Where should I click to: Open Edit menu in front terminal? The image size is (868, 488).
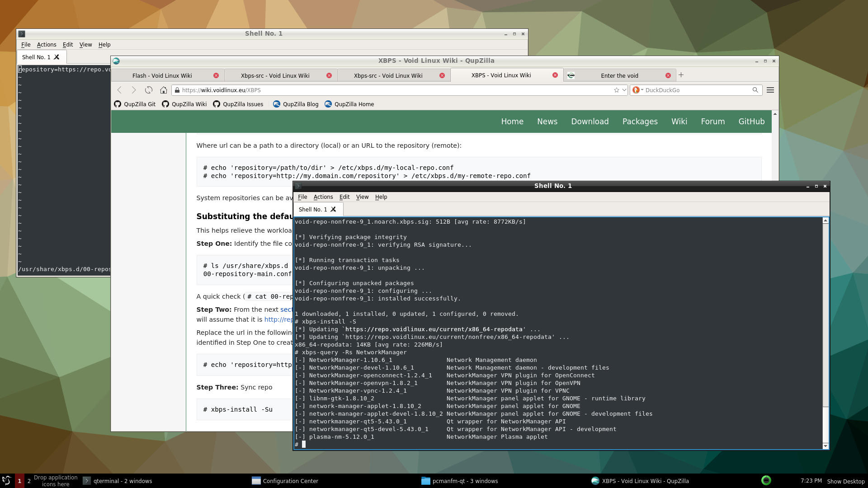pos(344,197)
